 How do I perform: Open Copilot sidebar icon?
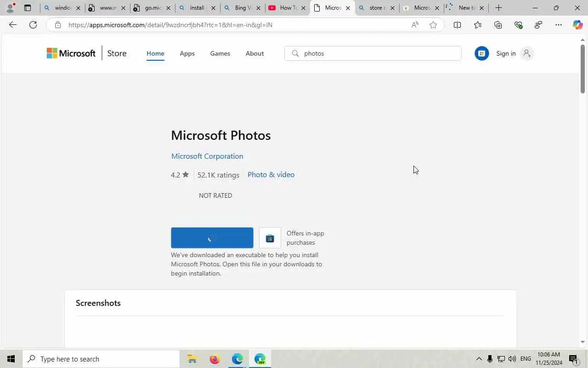point(578,25)
